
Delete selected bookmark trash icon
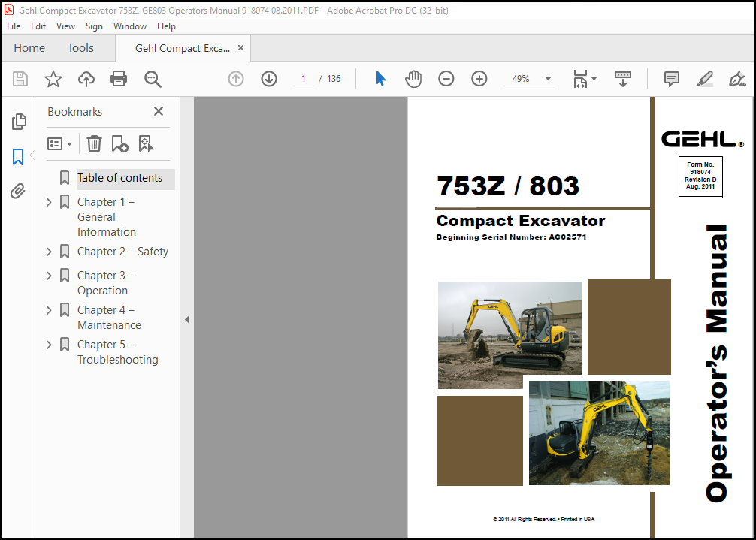point(94,143)
